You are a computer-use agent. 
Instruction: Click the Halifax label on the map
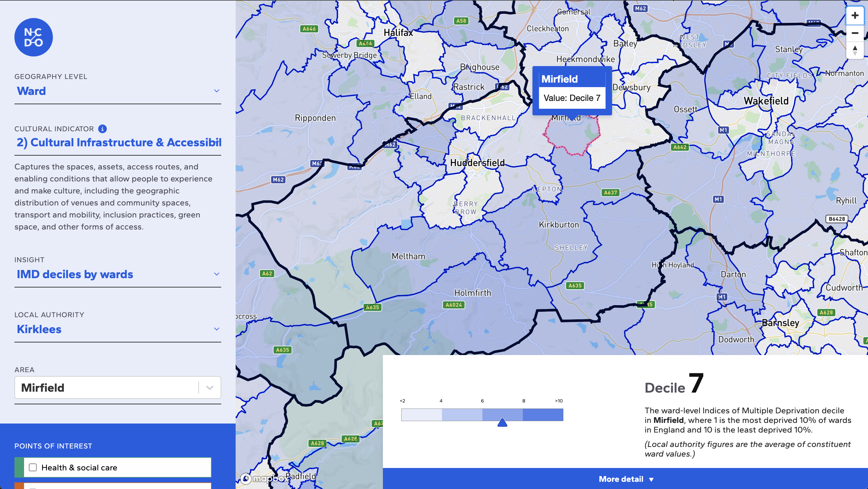(x=398, y=33)
